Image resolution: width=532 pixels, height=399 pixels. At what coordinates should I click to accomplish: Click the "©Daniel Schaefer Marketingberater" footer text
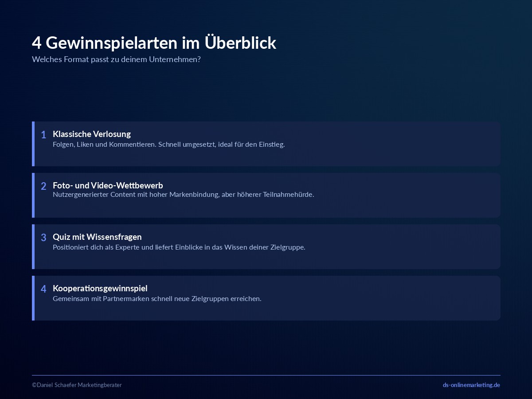[77, 385]
